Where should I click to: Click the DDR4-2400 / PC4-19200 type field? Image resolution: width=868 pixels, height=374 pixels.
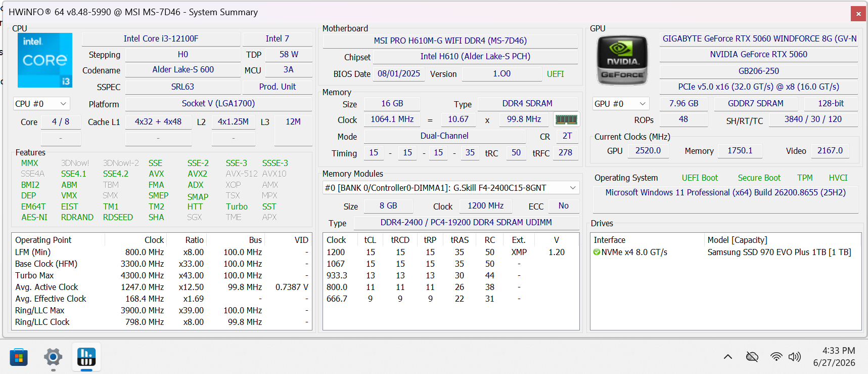pos(466,222)
